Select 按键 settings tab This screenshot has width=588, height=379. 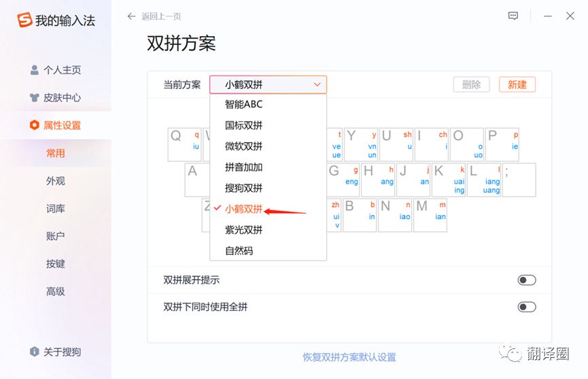point(56,264)
